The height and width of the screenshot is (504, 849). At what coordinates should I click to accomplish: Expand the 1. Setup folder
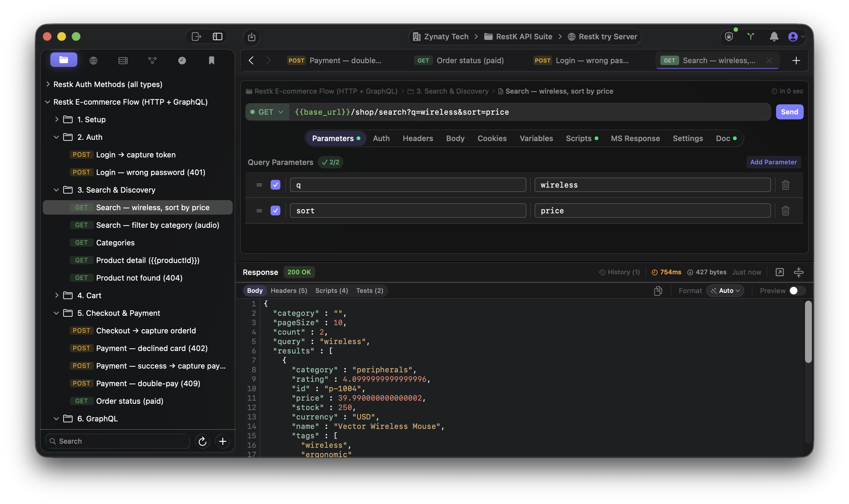(x=56, y=119)
